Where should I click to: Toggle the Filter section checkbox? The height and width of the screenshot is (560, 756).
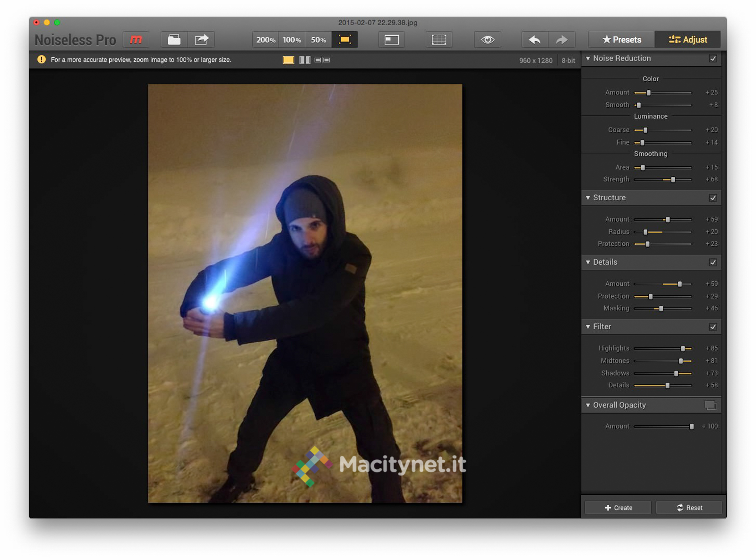click(713, 327)
